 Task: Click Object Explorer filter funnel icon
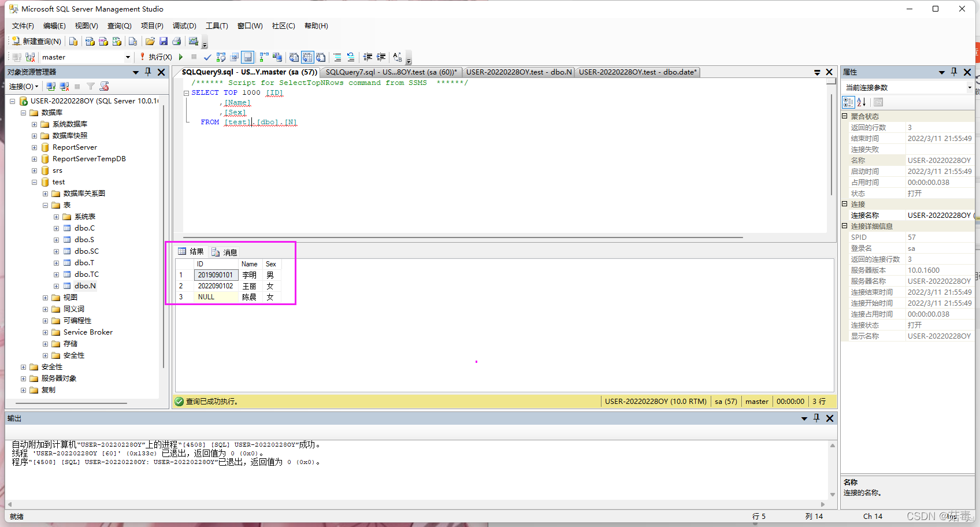(x=91, y=87)
